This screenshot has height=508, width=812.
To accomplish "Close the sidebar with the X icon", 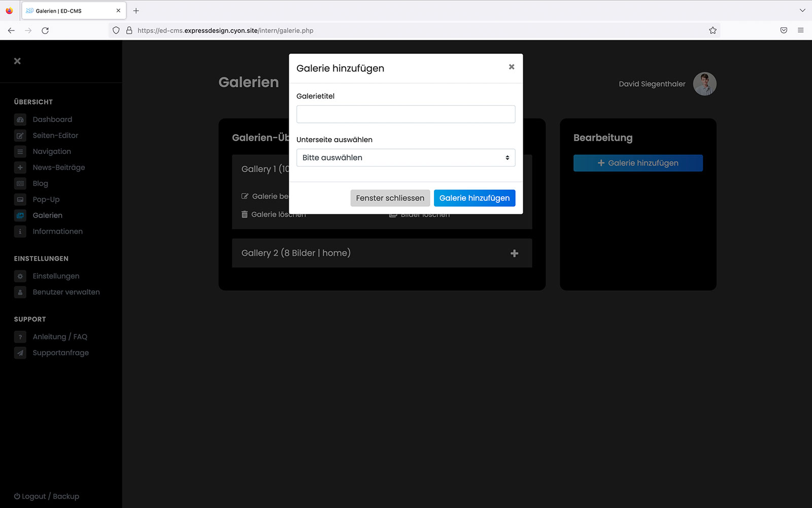I will [17, 61].
